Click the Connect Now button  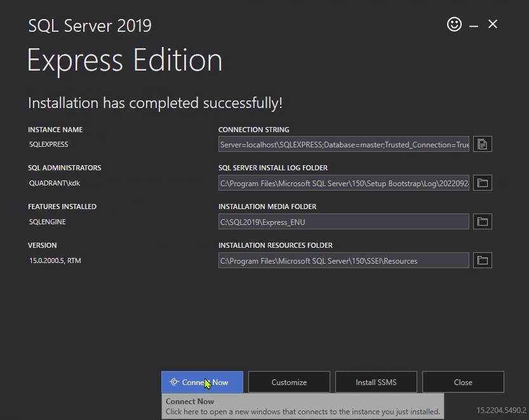(202, 382)
